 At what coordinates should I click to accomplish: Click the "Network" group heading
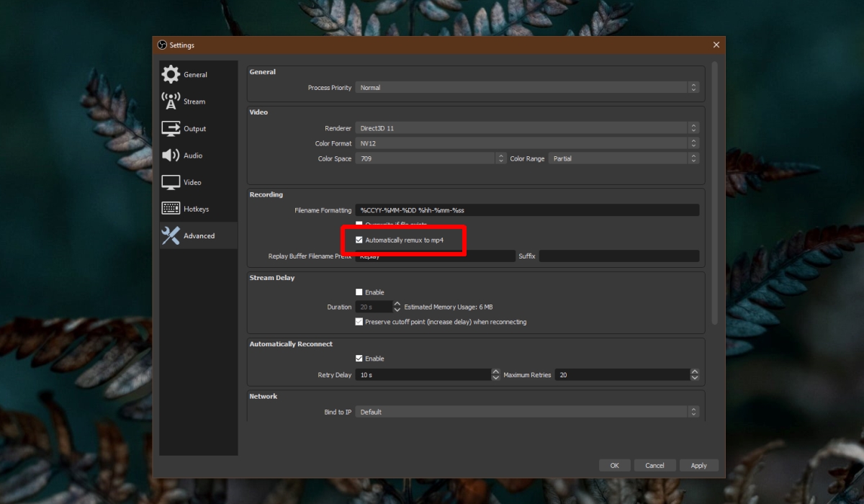click(264, 396)
